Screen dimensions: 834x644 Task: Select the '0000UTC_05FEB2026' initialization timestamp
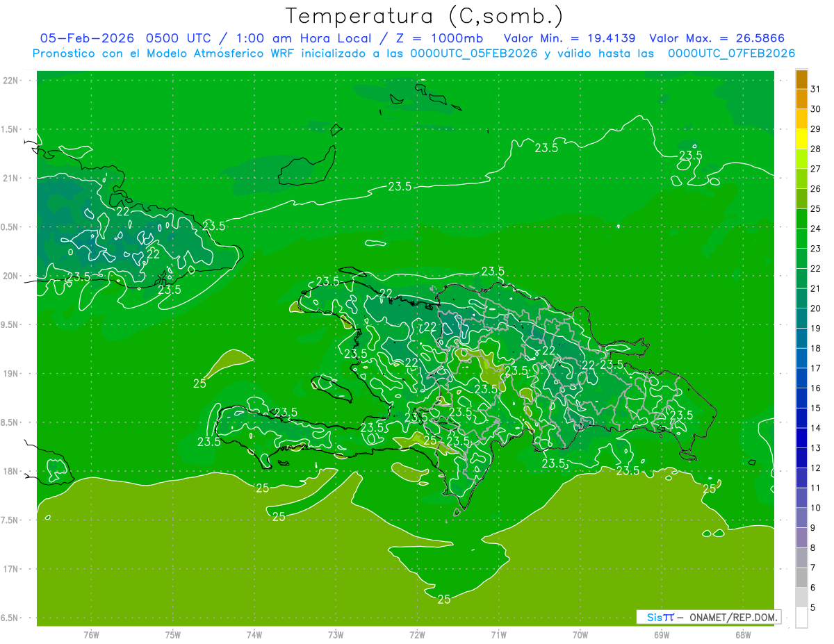click(474, 53)
